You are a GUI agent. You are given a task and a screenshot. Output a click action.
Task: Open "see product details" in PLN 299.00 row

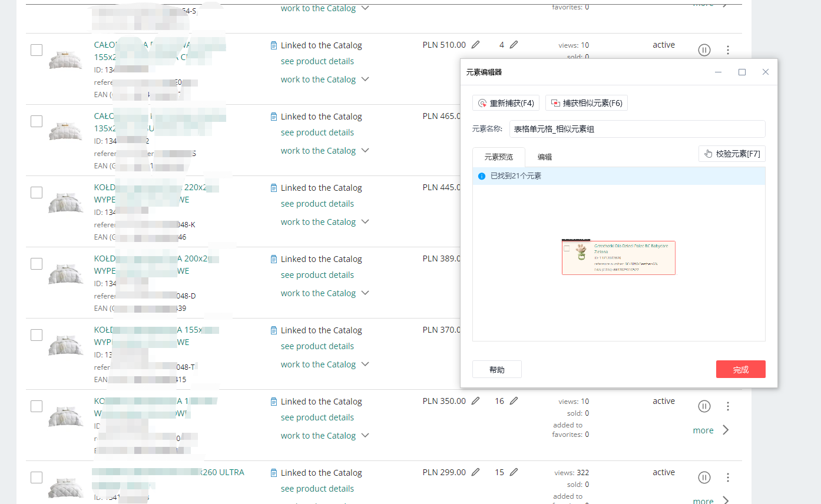[317, 489]
